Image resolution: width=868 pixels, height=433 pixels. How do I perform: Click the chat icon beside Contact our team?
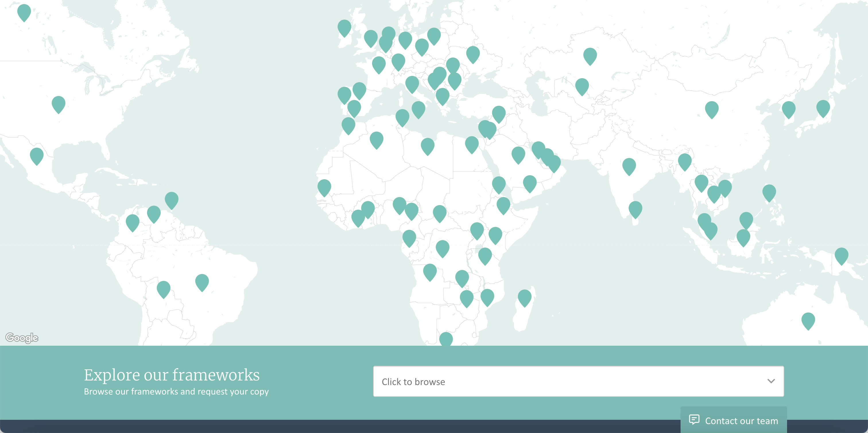coord(694,420)
